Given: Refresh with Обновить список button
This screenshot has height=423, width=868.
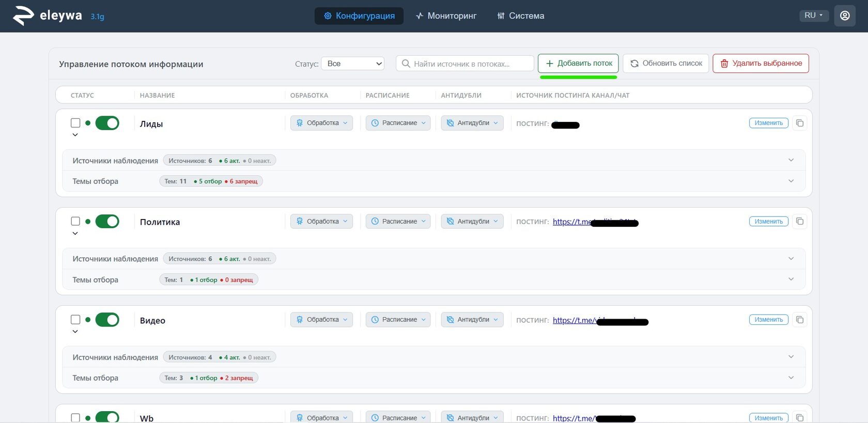Looking at the screenshot, I should tap(666, 64).
